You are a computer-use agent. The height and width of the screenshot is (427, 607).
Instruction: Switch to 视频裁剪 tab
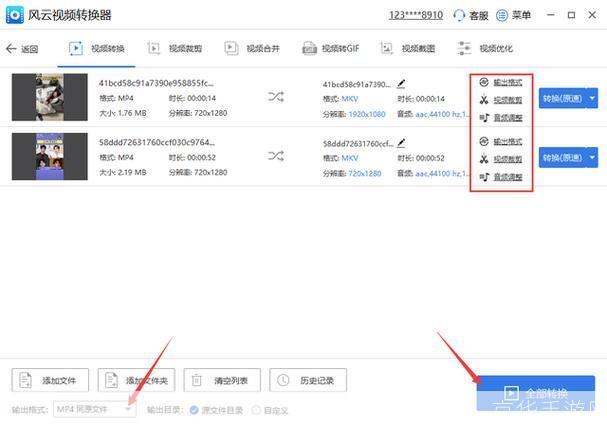pos(175,49)
